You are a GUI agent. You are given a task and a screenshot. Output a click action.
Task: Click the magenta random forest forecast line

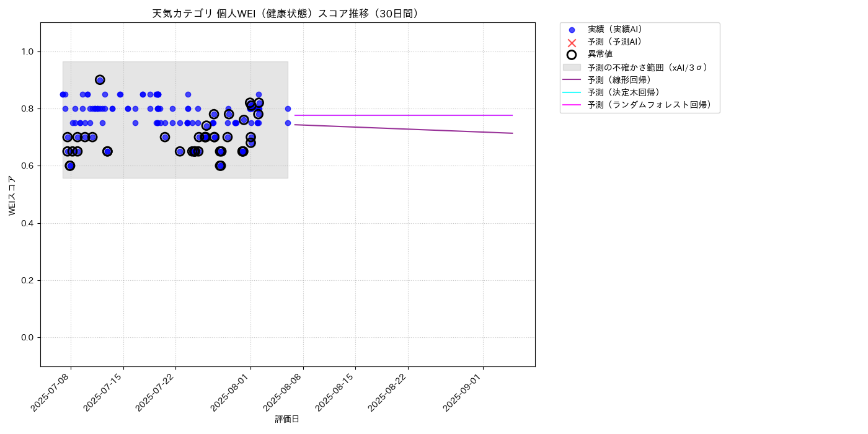404,115
